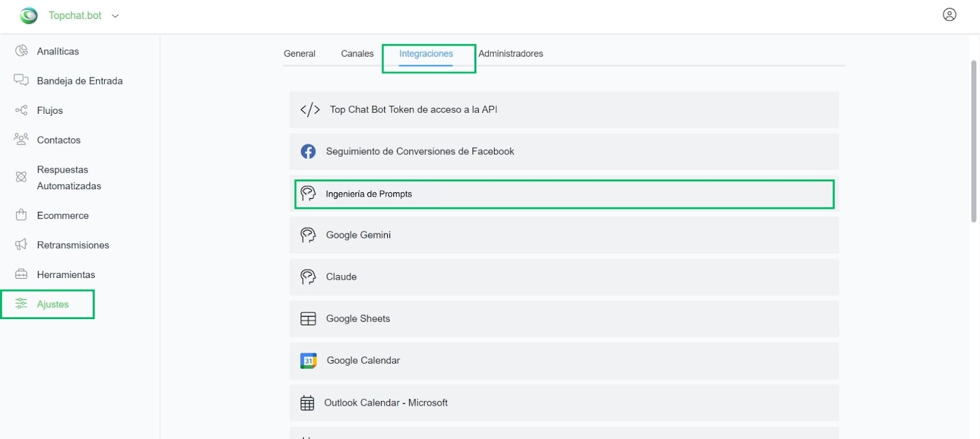
Task: Open the Google Calendar integration
Action: pyautogui.click(x=564, y=361)
